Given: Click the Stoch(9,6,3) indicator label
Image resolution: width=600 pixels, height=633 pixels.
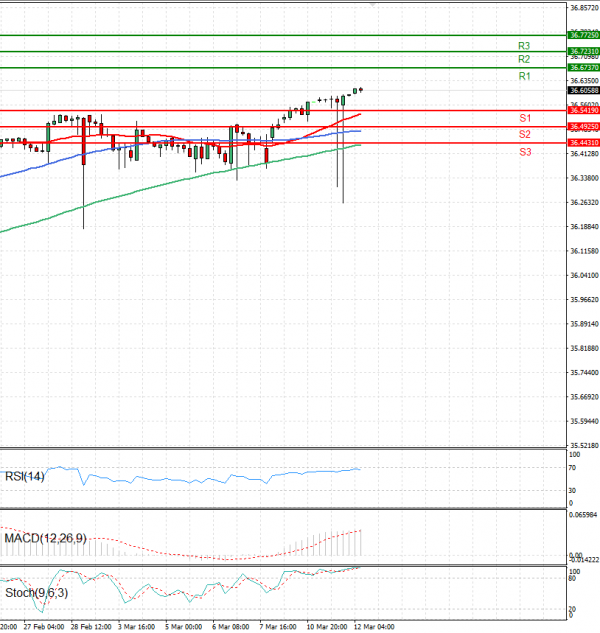Looking at the screenshot, I should [36, 593].
